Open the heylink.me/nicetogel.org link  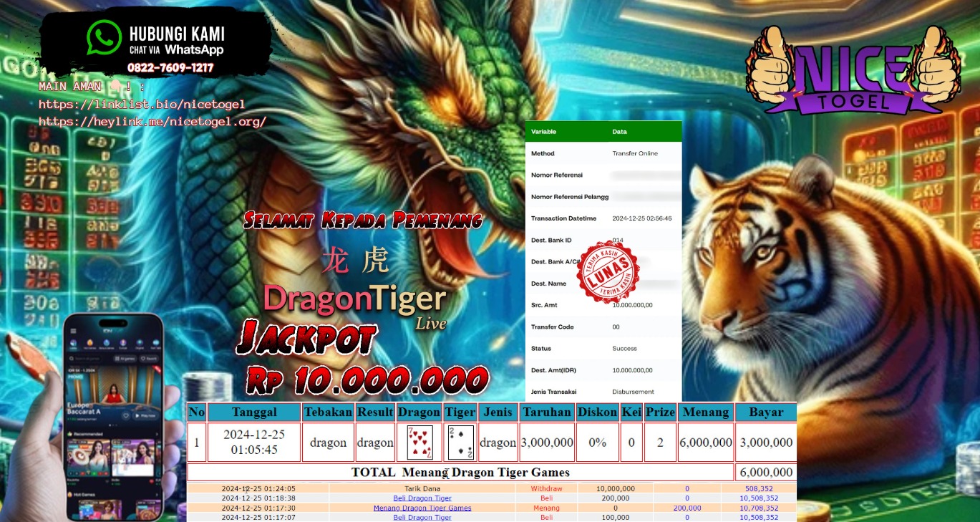click(x=152, y=122)
